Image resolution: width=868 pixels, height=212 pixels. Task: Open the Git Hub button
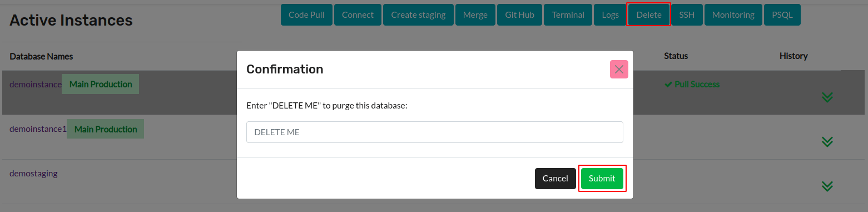coord(519,15)
